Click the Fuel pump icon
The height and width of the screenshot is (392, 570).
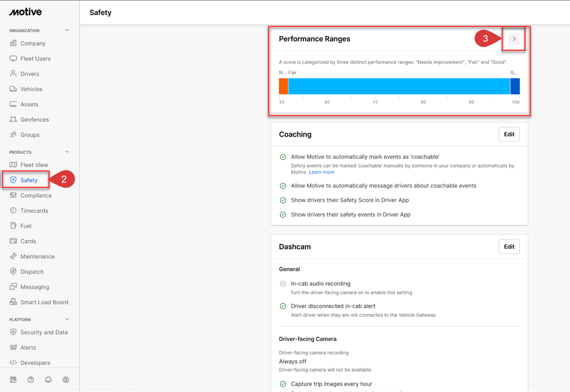[13, 226]
